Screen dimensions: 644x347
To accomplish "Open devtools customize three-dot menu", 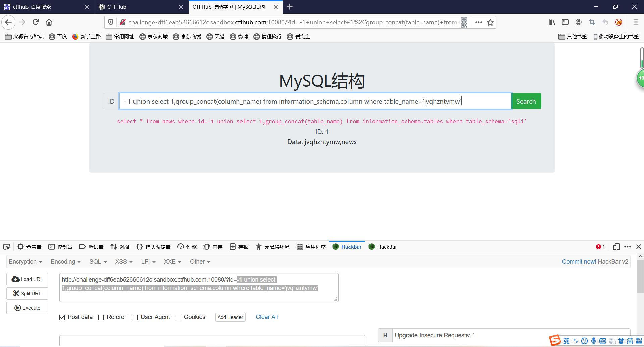I will pos(628,247).
